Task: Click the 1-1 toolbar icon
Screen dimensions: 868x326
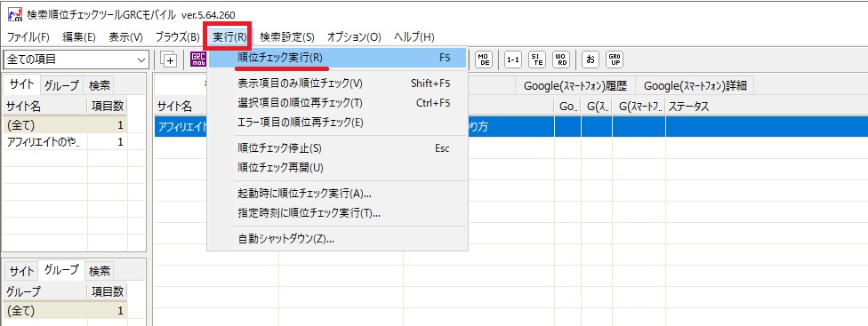Action: click(513, 60)
